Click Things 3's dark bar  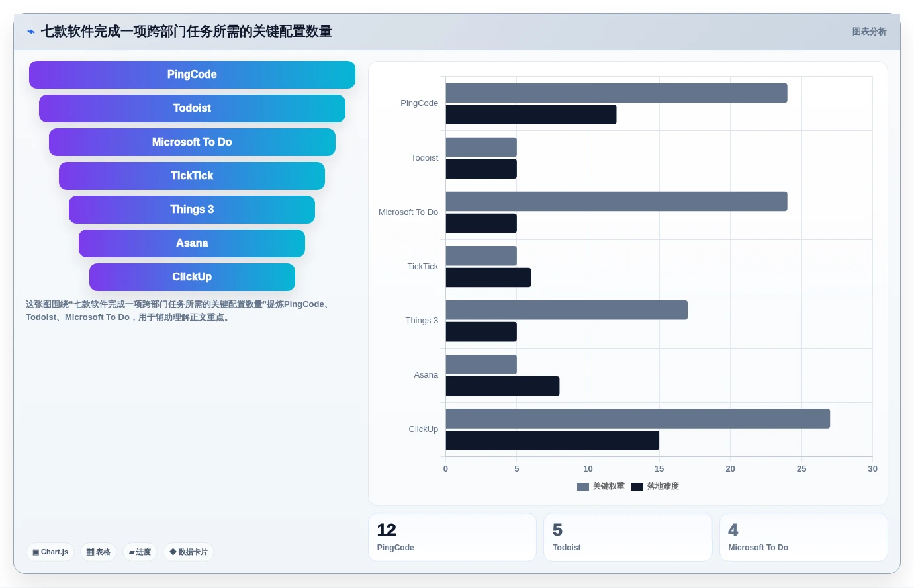click(481, 331)
